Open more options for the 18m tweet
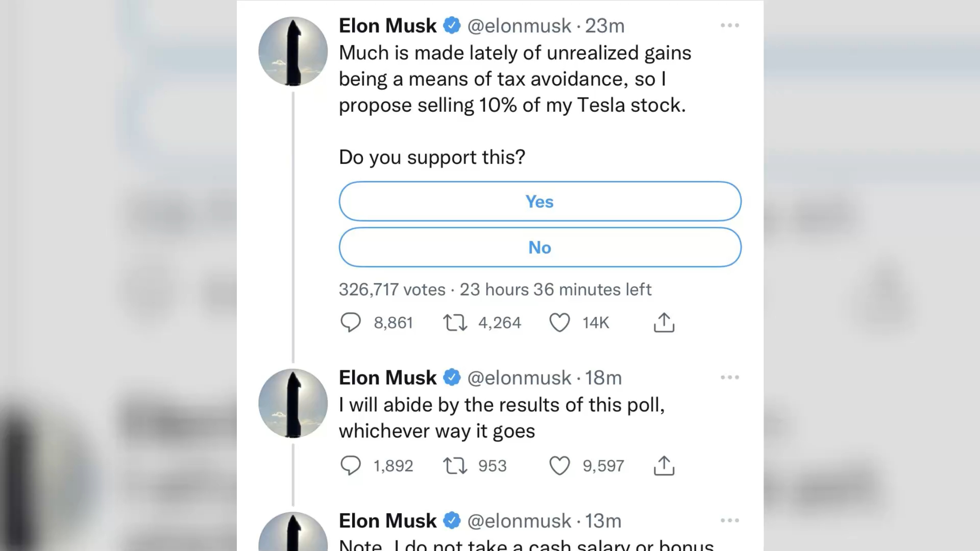Viewport: 980px width, 551px height. [730, 378]
